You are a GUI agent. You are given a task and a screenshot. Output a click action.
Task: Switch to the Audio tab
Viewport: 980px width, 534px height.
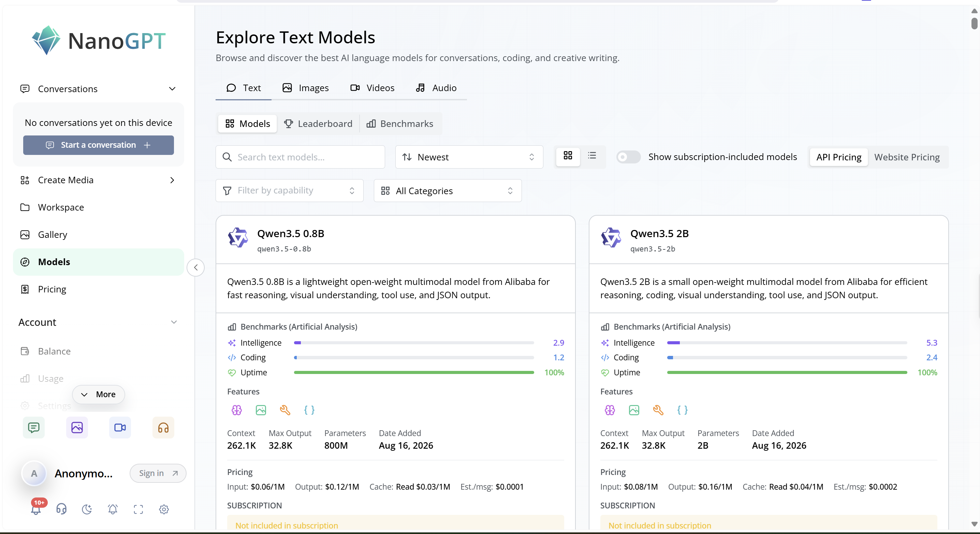(x=436, y=88)
